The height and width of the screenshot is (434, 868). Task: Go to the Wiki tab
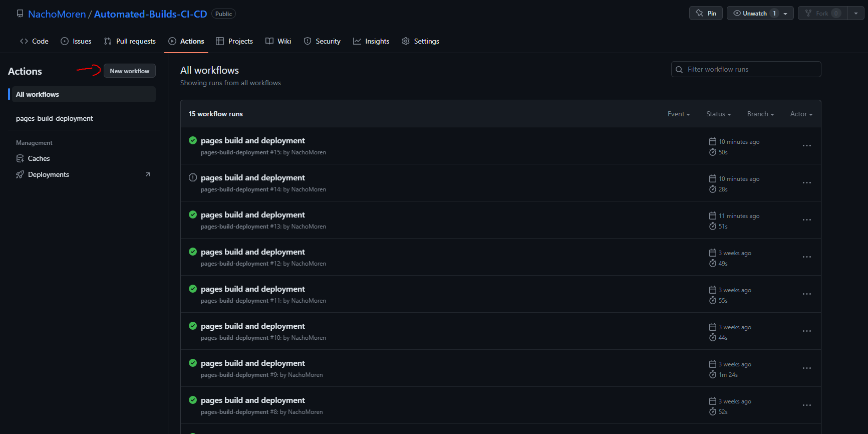pos(278,41)
